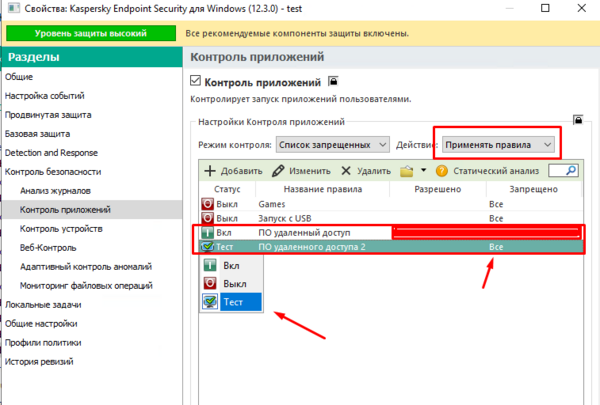Open the dropdown arrow beside folder icon

click(424, 170)
